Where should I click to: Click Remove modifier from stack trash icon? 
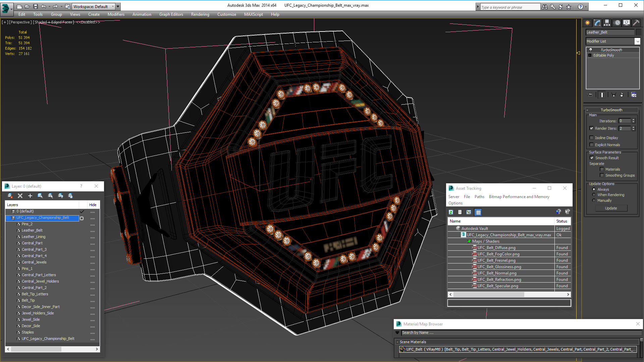click(x=622, y=95)
